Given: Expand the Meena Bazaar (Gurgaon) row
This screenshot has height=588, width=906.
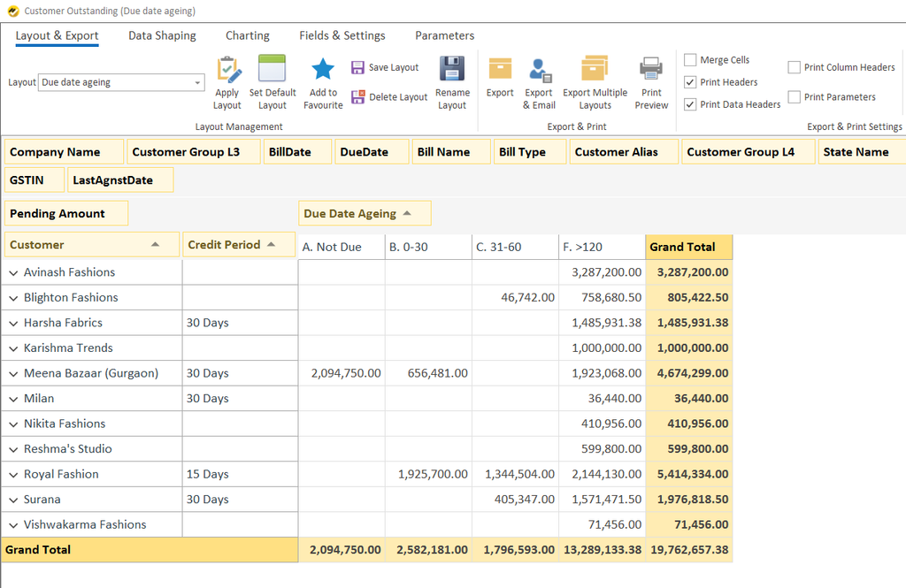Looking at the screenshot, I should (13, 374).
